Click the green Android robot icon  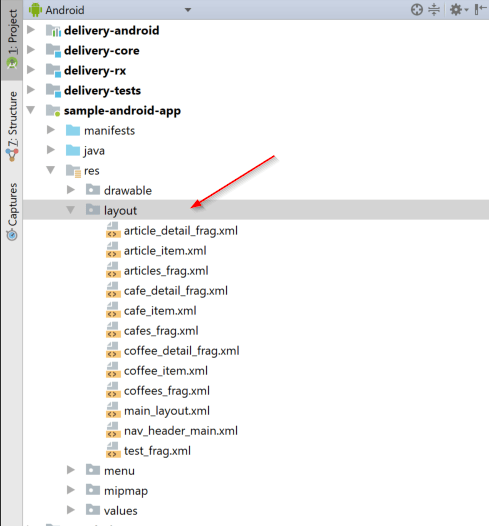click(35, 10)
